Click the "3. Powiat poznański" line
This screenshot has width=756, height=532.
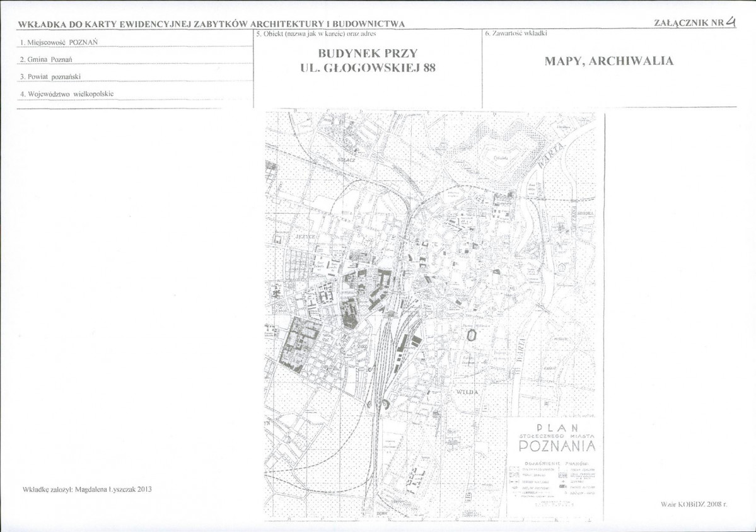pos(50,77)
